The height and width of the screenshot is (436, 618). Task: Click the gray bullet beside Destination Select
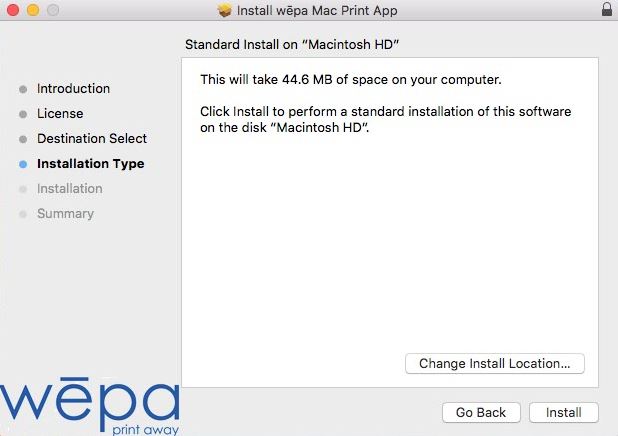tap(23, 140)
